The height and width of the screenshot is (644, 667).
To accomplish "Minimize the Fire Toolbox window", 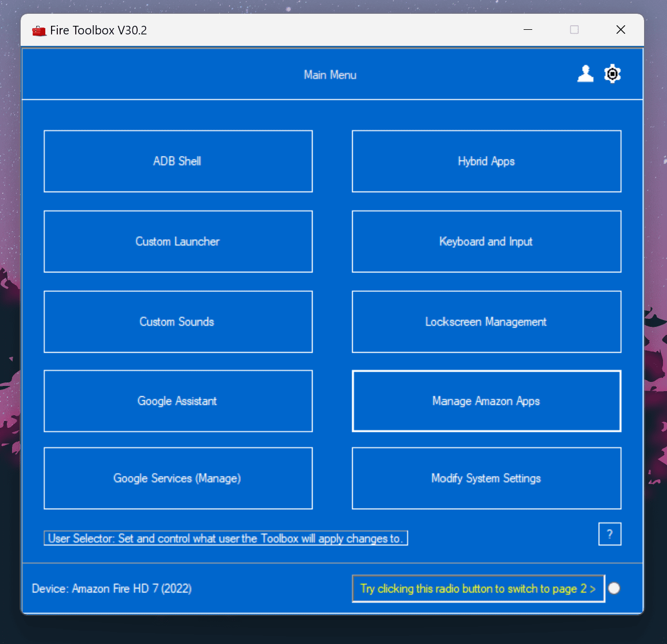I will point(528,30).
